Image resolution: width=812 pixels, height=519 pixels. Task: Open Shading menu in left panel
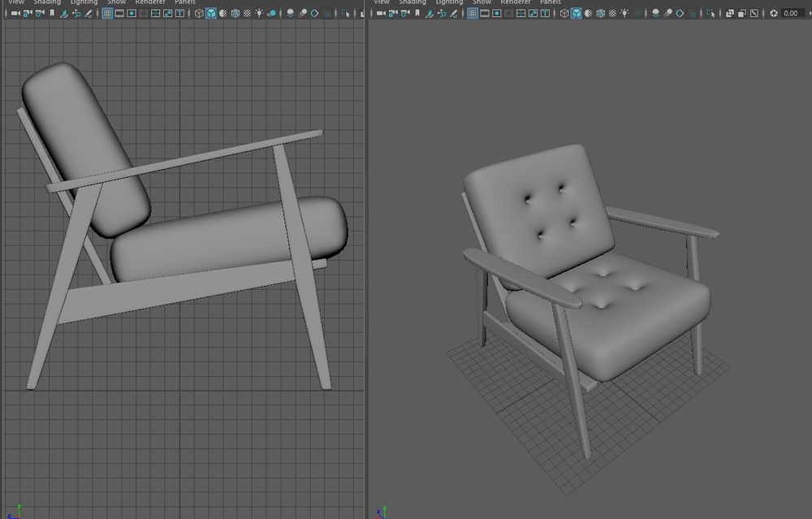[x=47, y=2]
